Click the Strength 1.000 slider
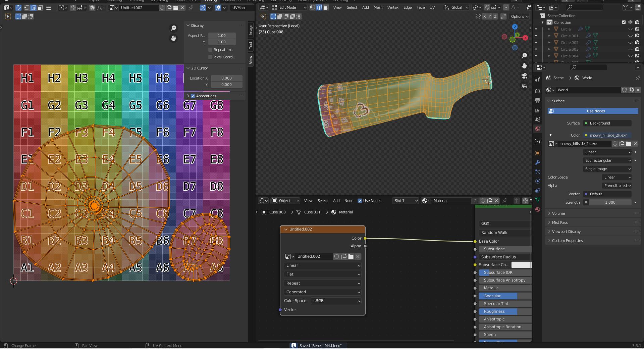Screen dimensions: 644x349 (610, 202)
